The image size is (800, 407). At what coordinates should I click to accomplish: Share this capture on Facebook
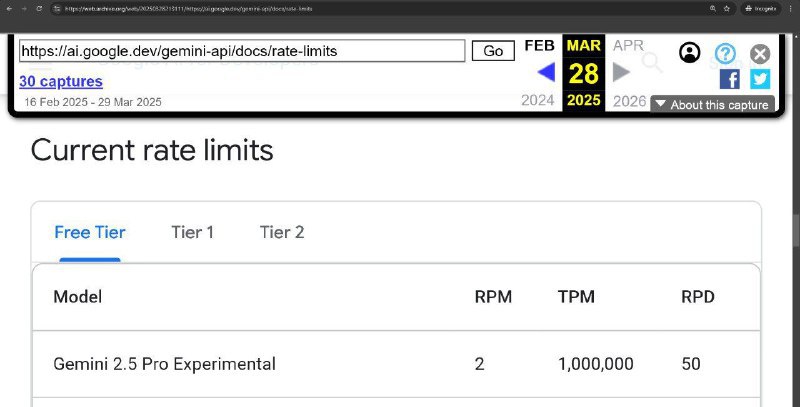pos(730,79)
